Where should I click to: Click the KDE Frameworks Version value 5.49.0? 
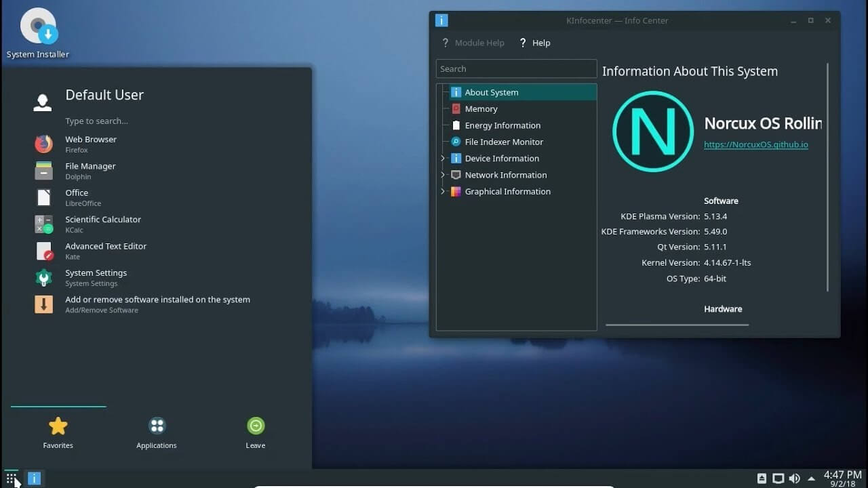point(715,232)
